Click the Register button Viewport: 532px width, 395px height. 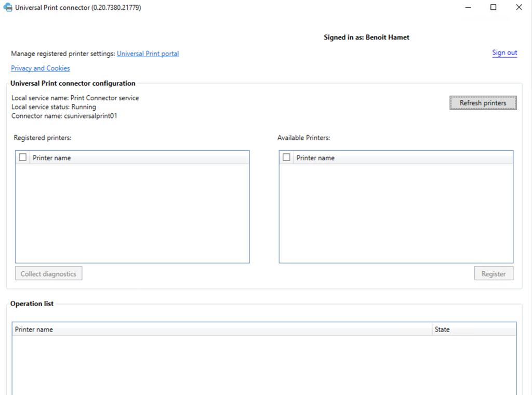494,273
